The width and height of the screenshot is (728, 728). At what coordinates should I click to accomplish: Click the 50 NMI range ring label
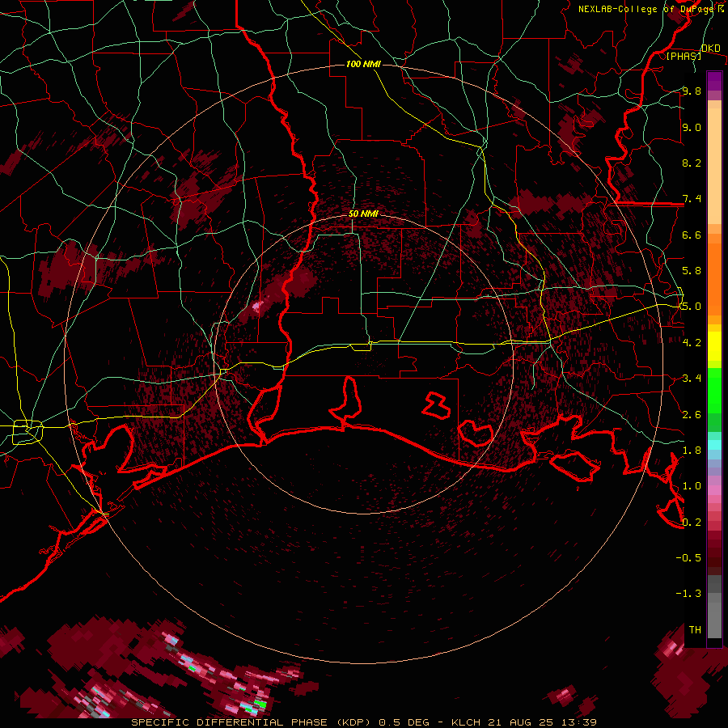coord(363,214)
